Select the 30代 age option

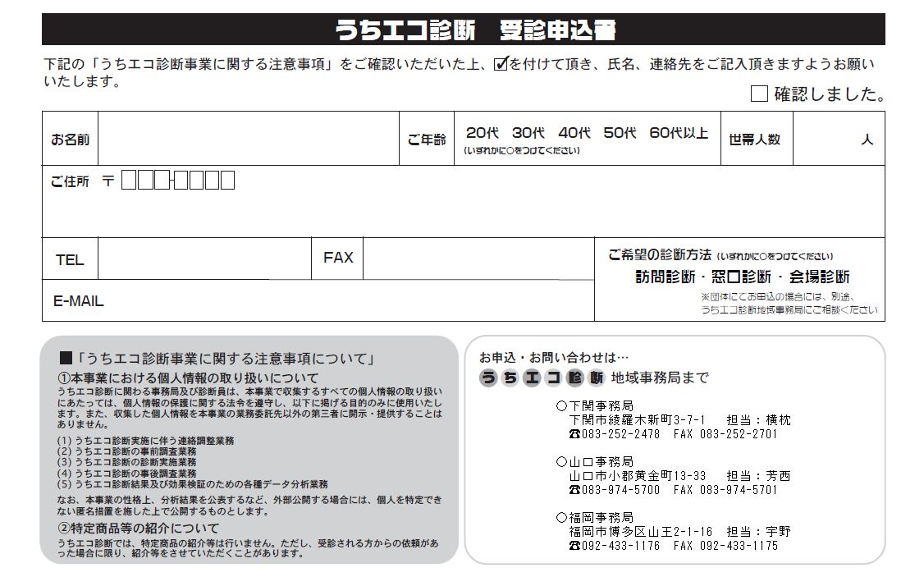click(528, 133)
